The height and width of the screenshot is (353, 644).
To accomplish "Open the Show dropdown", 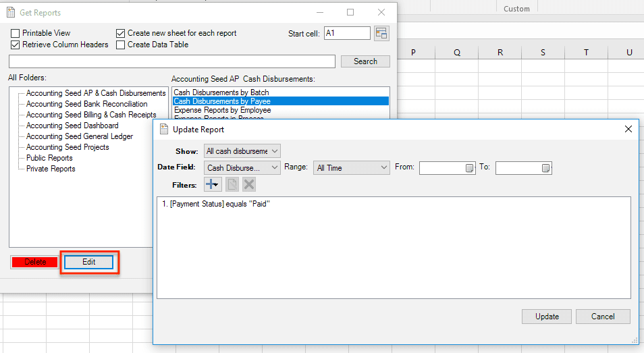I will click(x=242, y=151).
